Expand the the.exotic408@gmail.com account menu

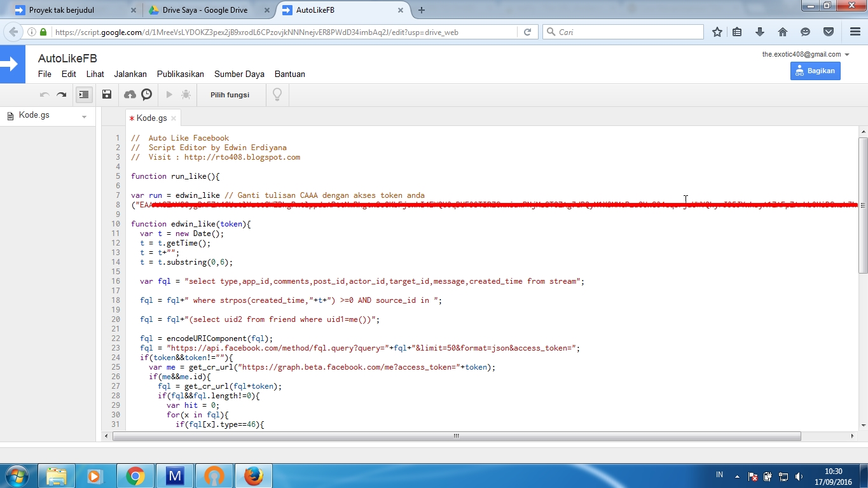pos(806,54)
